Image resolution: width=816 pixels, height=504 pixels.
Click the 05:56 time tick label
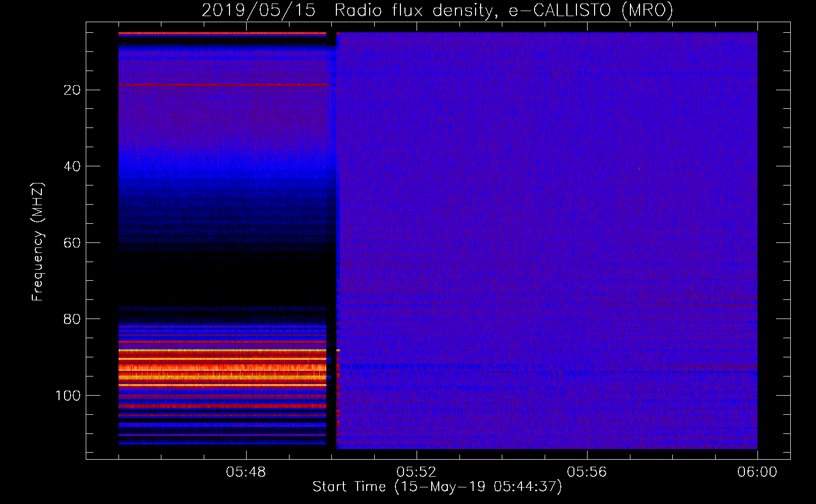click(x=587, y=472)
